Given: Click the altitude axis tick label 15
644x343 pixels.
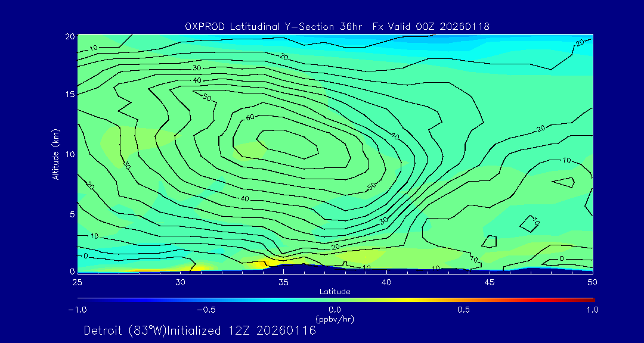Looking at the screenshot, I should click(69, 94).
